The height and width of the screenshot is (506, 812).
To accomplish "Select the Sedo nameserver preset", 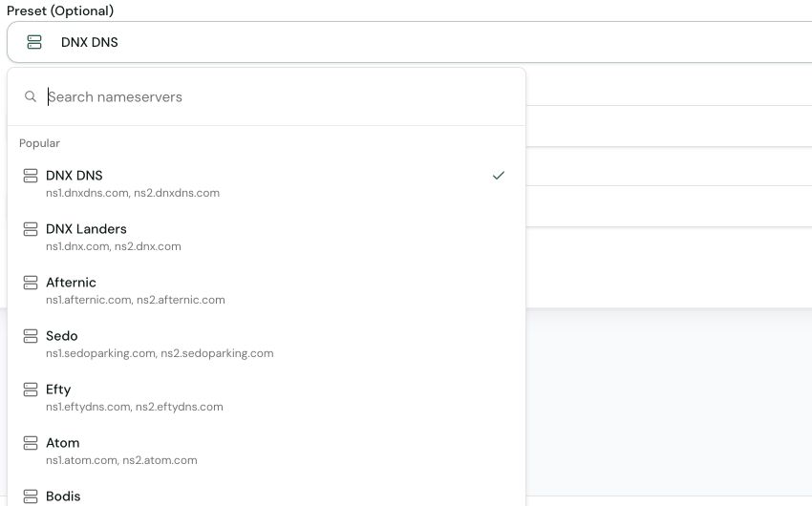I will coord(267,344).
